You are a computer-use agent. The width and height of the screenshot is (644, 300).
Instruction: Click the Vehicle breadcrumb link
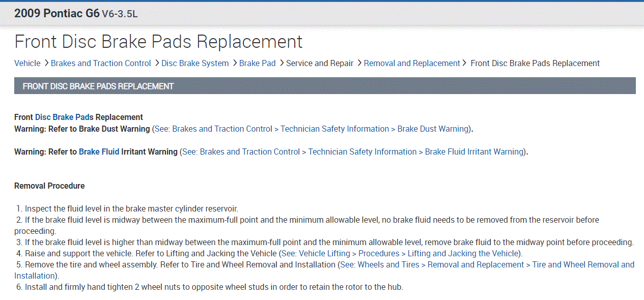(x=27, y=63)
